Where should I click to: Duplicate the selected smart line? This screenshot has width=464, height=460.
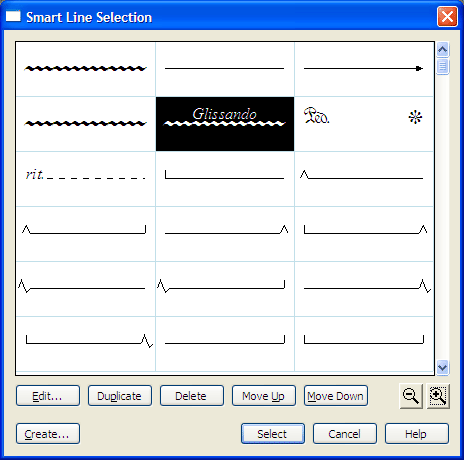click(x=120, y=396)
